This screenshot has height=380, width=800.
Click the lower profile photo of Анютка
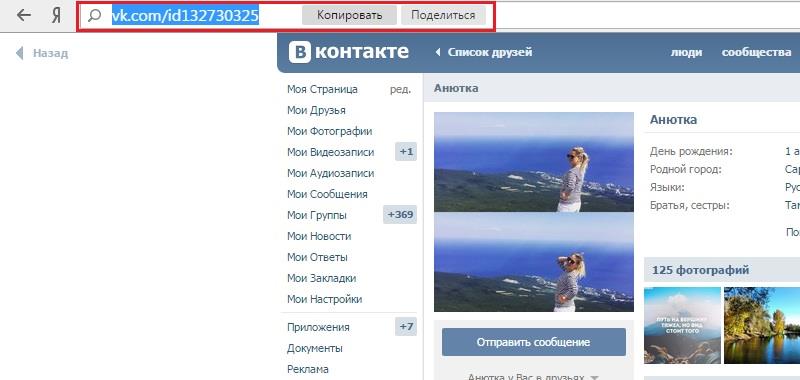[x=534, y=262]
